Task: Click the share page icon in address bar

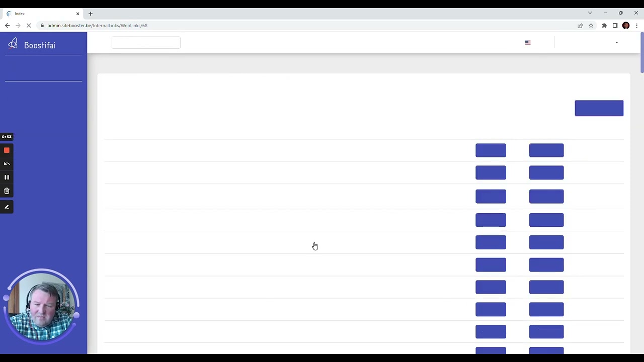Action: pyautogui.click(x=580, y=26)
